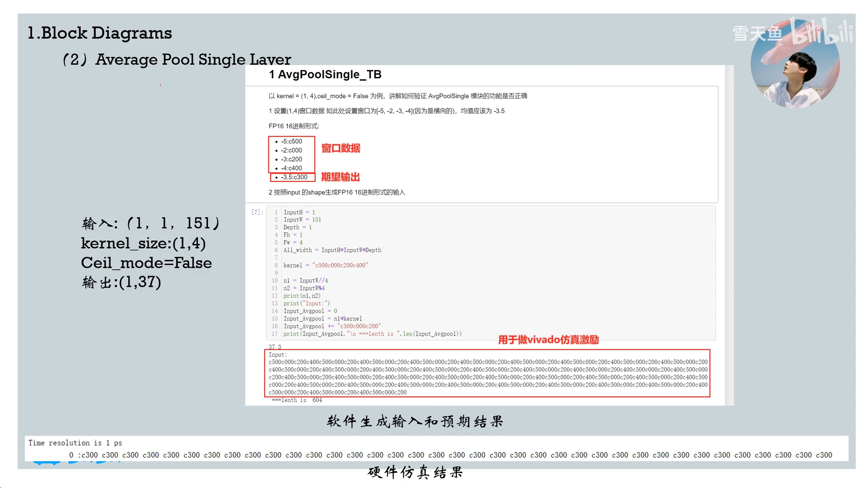The height and width of the screenshot is (488, 868).
Task: Click the red-boxed Input hex output block
Action: coord(487,373)
